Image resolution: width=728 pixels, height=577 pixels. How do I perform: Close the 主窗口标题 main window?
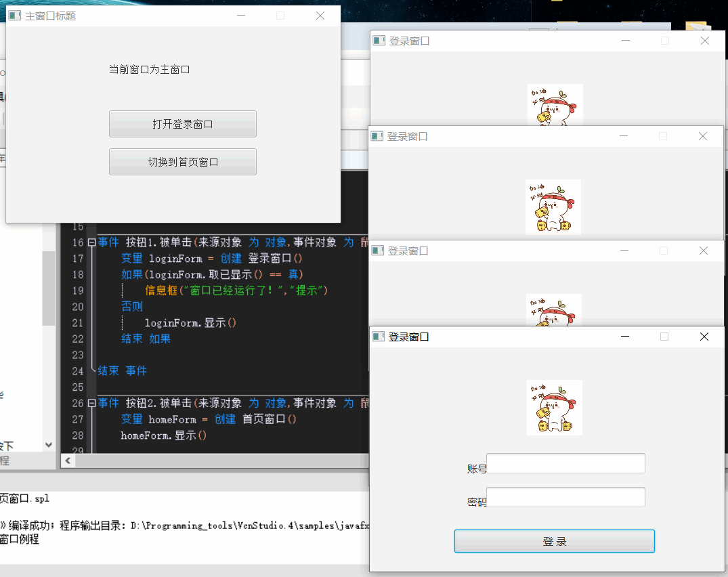point(320,16)
